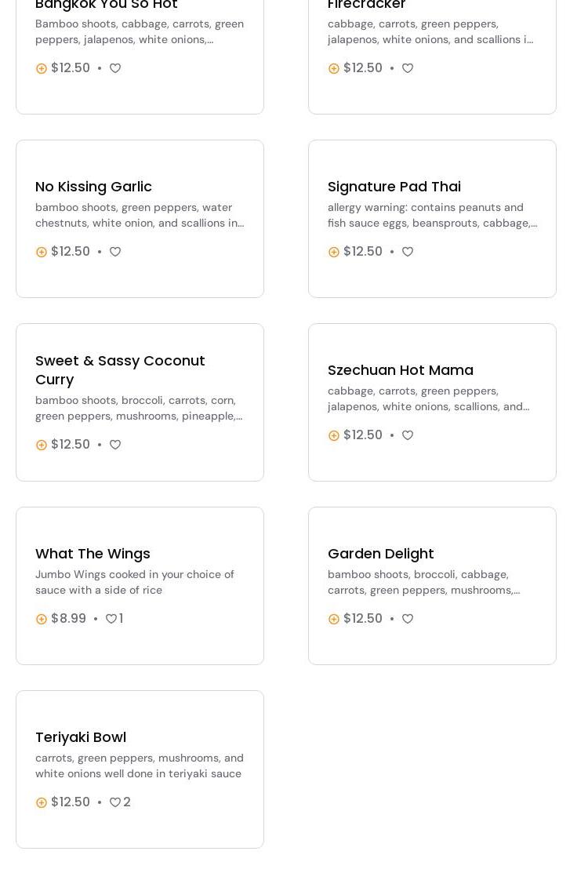Viewport: 588px width, 891px height.
Task: Add Teriyaki Bowl with plus icon
Action: coord(42,802)
